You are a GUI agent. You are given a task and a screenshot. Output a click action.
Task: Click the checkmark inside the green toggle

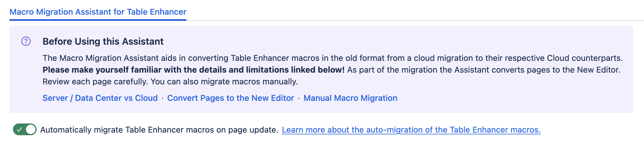pyautogui.click(x=19, y=129)
